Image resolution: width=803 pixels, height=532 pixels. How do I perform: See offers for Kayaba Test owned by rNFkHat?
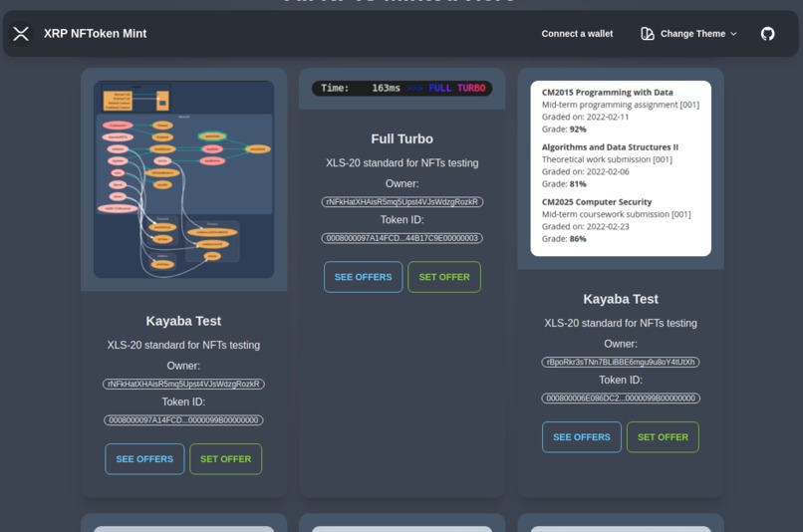[x=144, y=459]
